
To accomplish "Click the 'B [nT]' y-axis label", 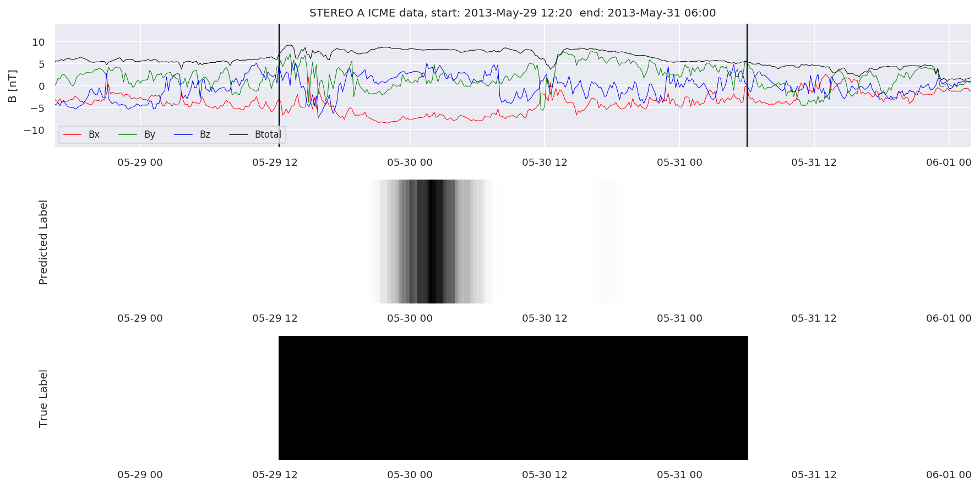I will 13,86.
